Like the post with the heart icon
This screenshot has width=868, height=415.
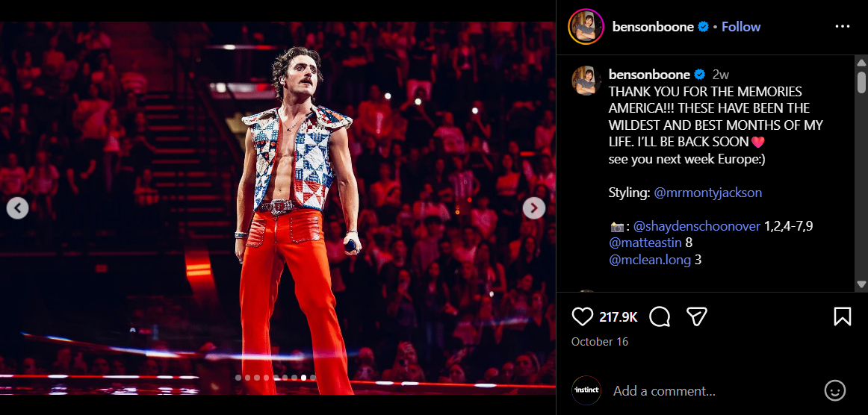(583, 317)
